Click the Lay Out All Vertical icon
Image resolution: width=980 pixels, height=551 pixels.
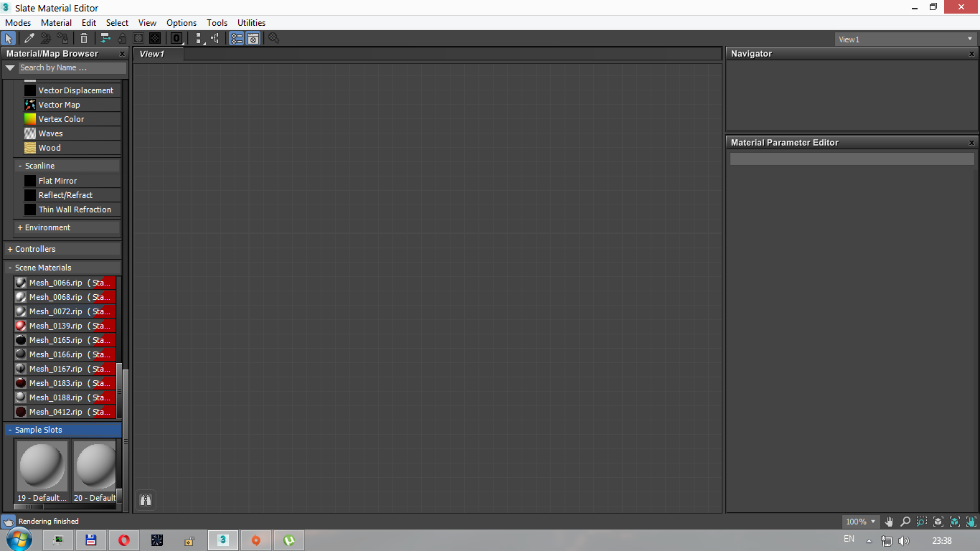pos(199,39)
